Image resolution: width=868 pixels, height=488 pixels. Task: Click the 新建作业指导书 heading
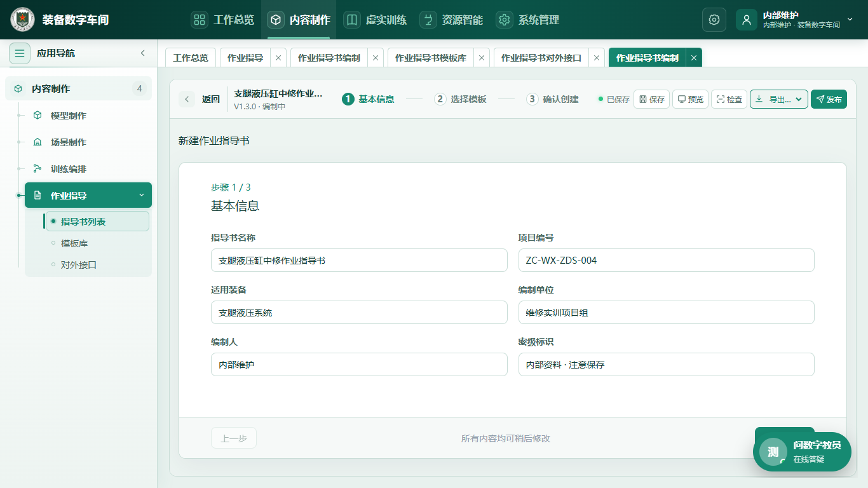click(214, 140)
